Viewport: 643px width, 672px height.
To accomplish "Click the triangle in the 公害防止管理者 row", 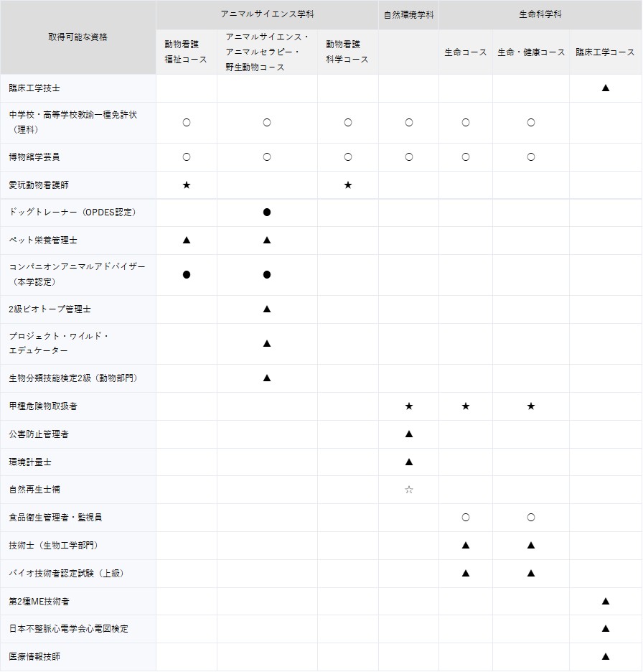I will (408, 434).
